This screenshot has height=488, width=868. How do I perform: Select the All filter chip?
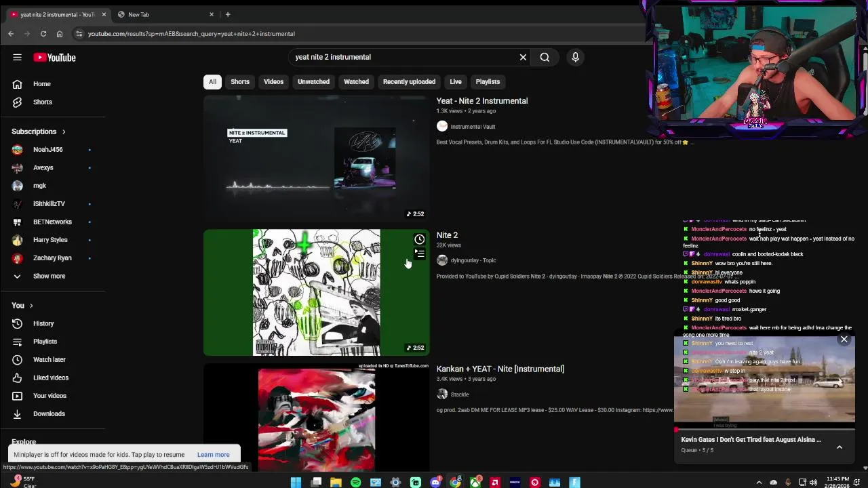[x=212, y=82]
